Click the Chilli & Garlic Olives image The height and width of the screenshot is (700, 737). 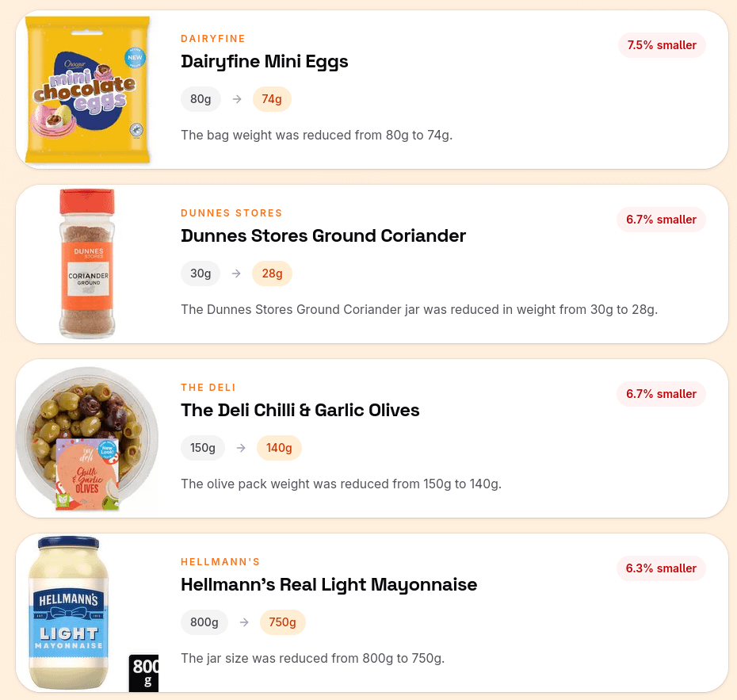pos(87,438)
